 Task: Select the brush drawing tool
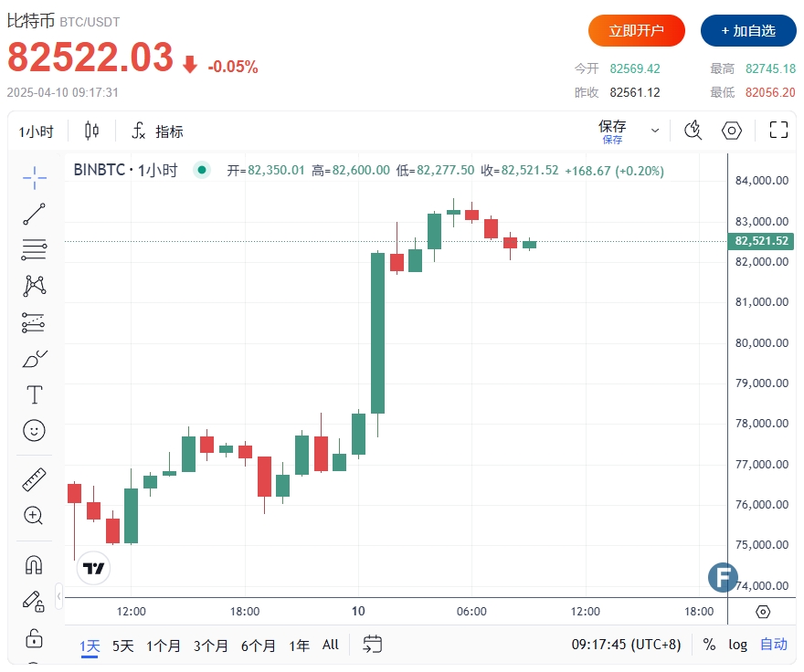click(x=35, y=359)
